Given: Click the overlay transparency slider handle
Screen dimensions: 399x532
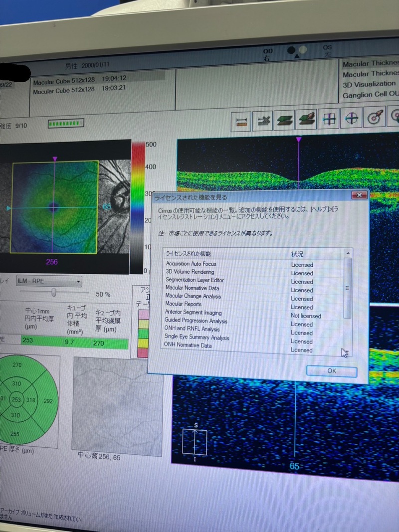Looking at the screenshot, I should pyautogui.click(x=53, y=293).
